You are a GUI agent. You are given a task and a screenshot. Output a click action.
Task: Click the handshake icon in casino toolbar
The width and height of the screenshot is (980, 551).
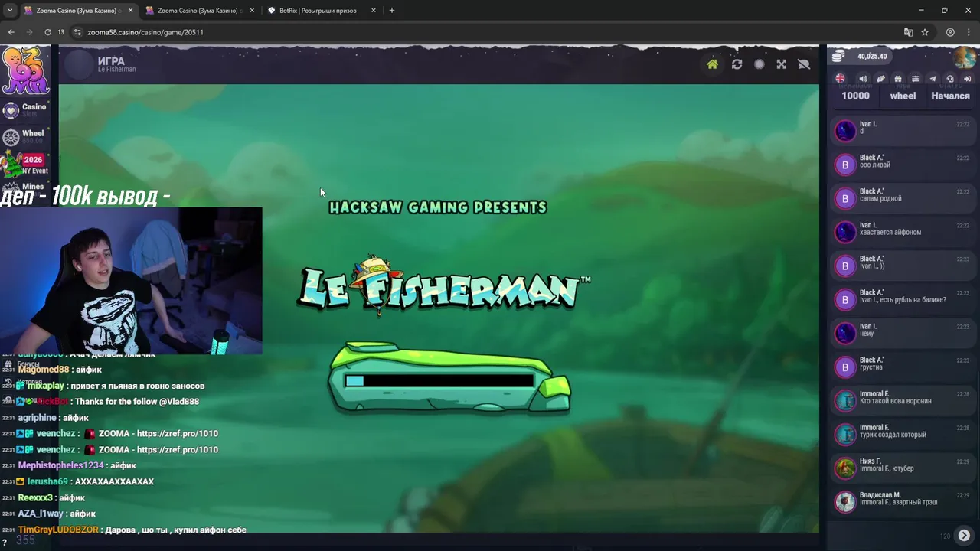pyautogui.click(x=880, y=79)
